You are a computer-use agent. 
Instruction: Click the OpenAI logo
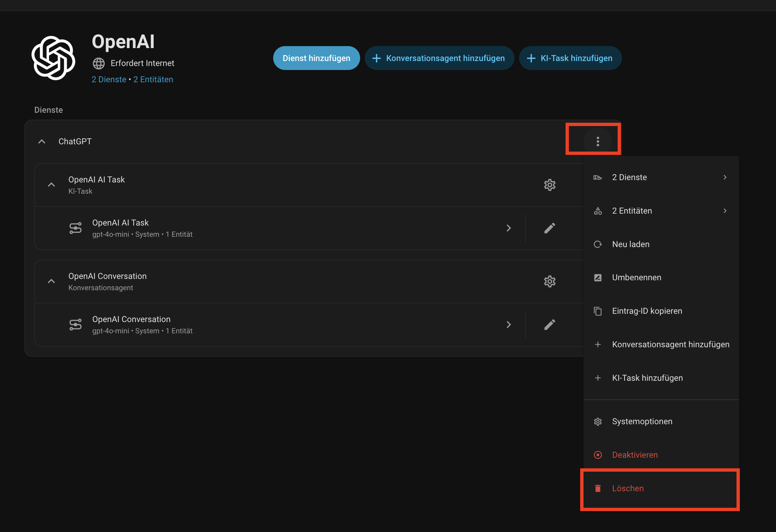pyautogui.click(x=53, y=58)
